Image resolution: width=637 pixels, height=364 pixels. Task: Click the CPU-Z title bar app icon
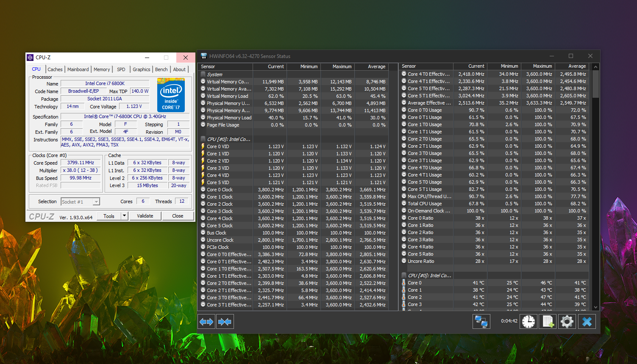(30, 57)
